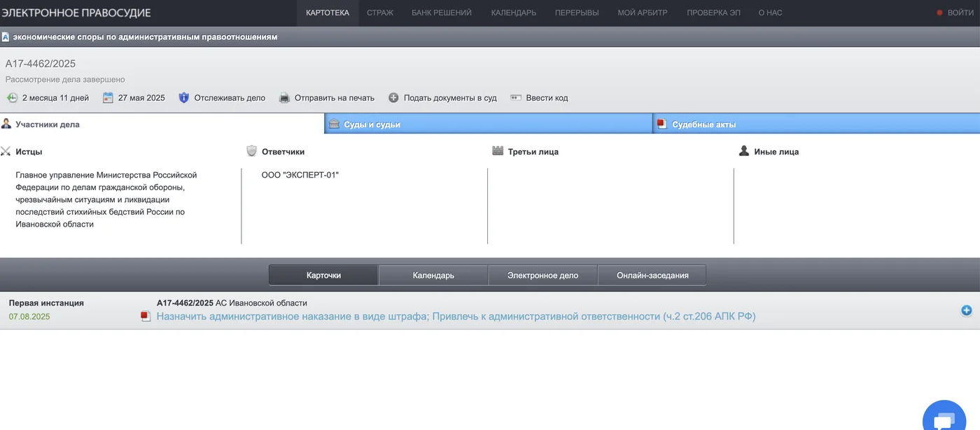Click the courthouse icon on Суды и судьи tab

click(334, 124)
